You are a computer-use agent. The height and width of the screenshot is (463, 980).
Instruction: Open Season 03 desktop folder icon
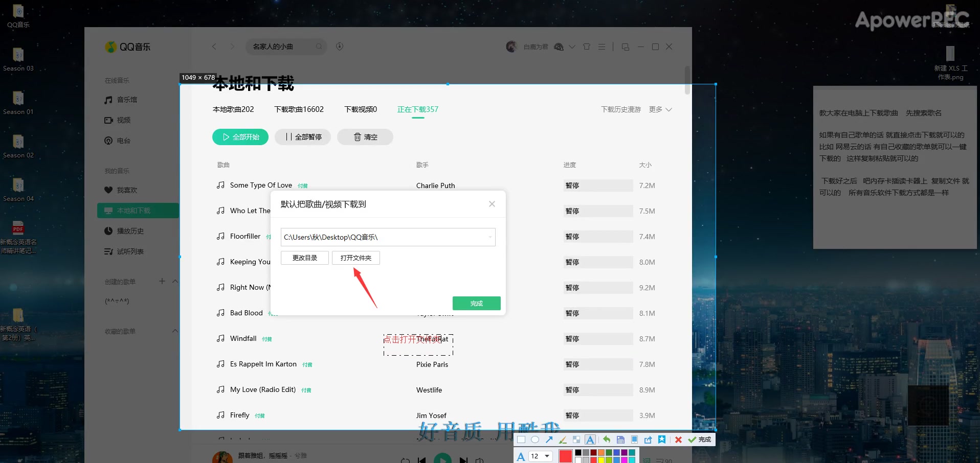pyautogui.click(x=18, y=59)
